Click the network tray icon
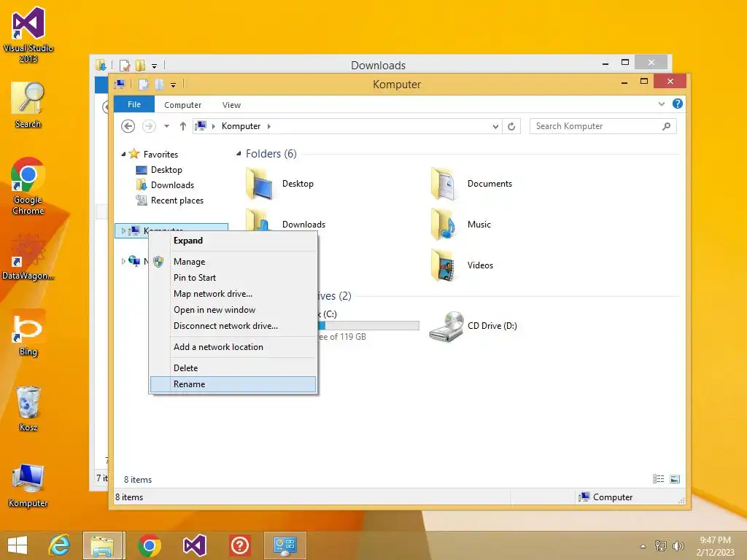Screen dimensions: 747x560 coord(661,545)
